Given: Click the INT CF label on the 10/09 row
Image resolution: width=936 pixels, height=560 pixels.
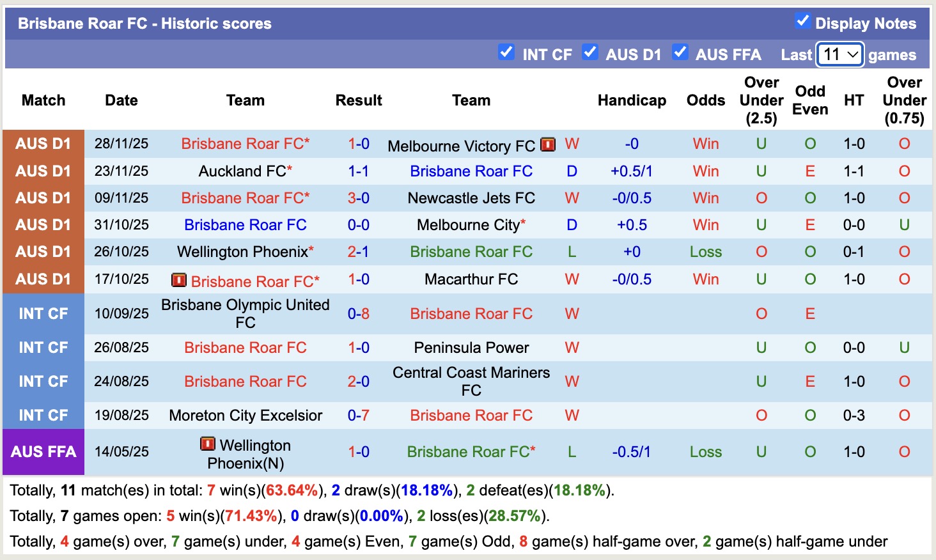Looking at the screenshot, I should point(43,313).
